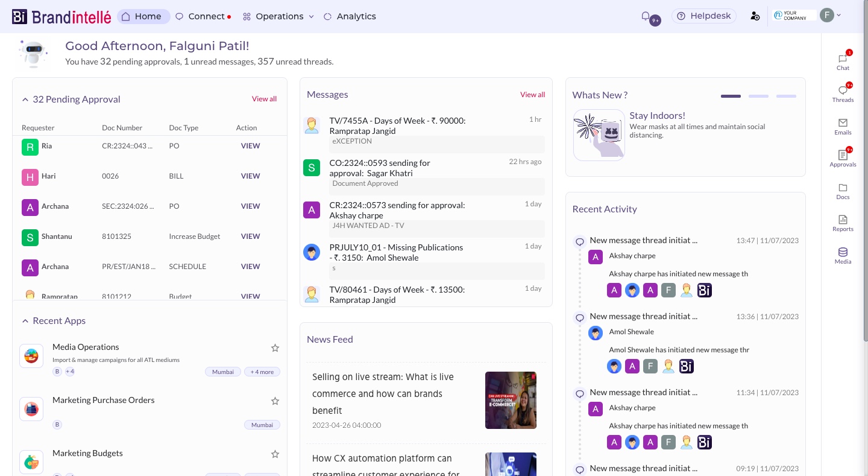Click the Media Operations app icon
This screenshot has width=868, height=476.
coord(31,356)
